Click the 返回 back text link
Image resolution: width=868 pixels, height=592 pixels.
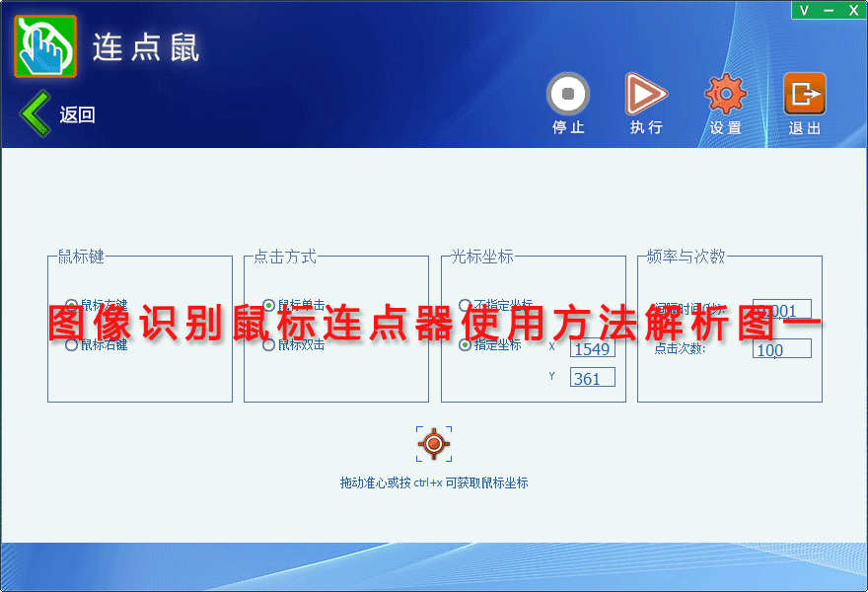78,114
